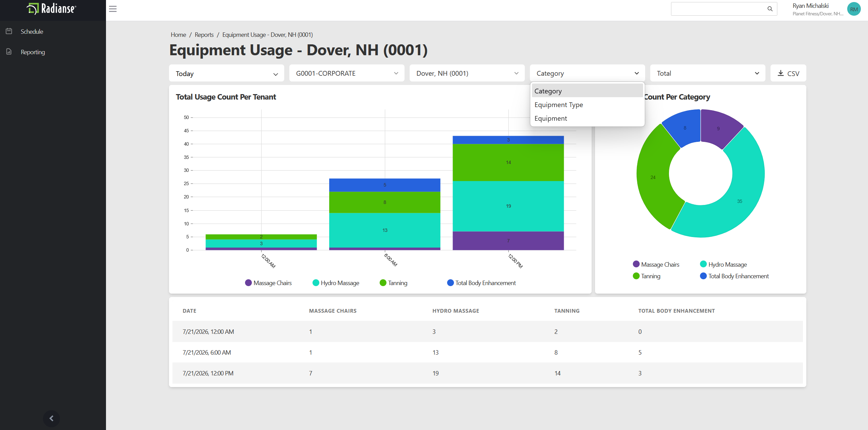
Task: Expand the Today date range dropdown
Action: (227, 73)
